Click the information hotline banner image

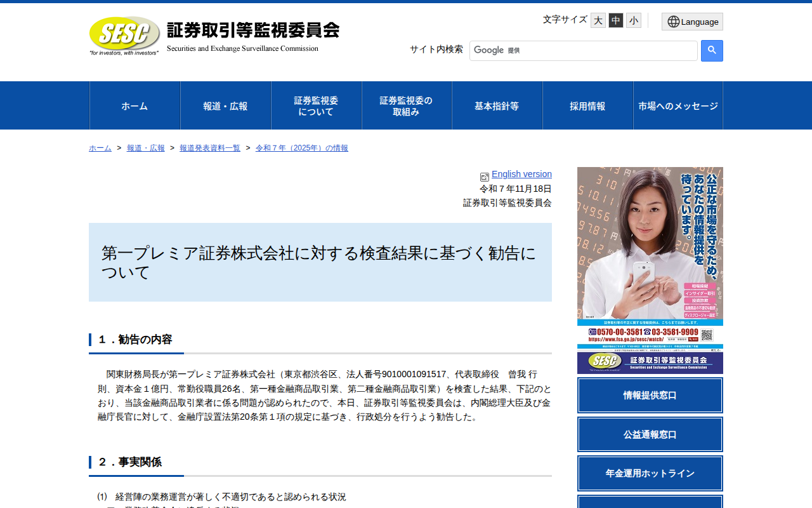[x=650, y=271]
